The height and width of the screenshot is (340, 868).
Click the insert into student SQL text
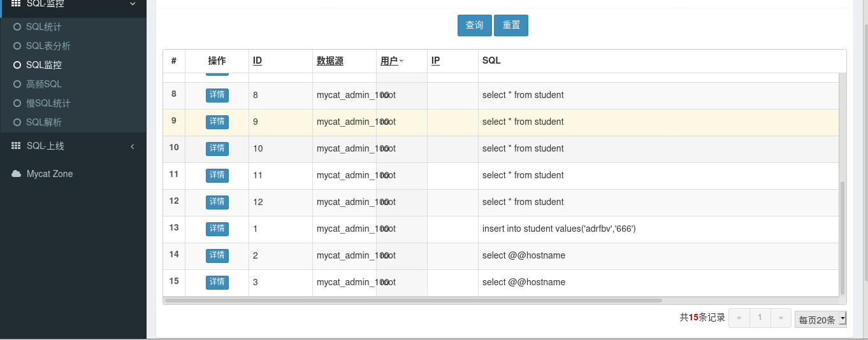pos(559,229)
